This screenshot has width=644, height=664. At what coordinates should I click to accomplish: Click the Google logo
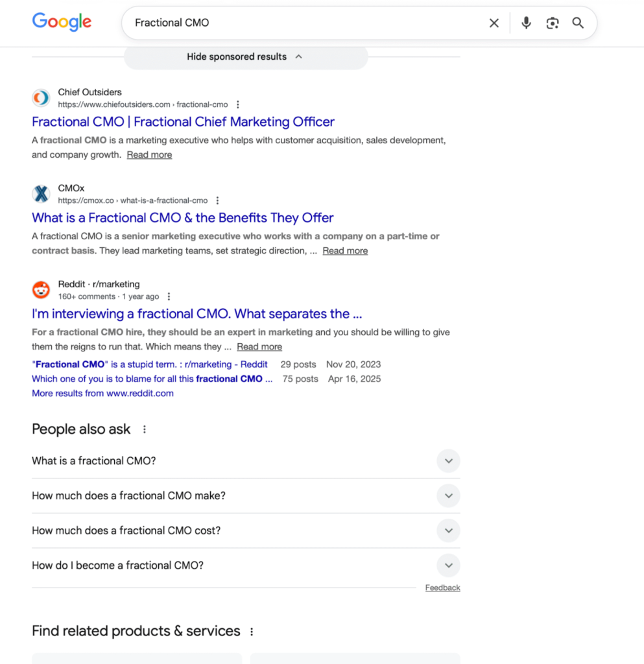62,22
